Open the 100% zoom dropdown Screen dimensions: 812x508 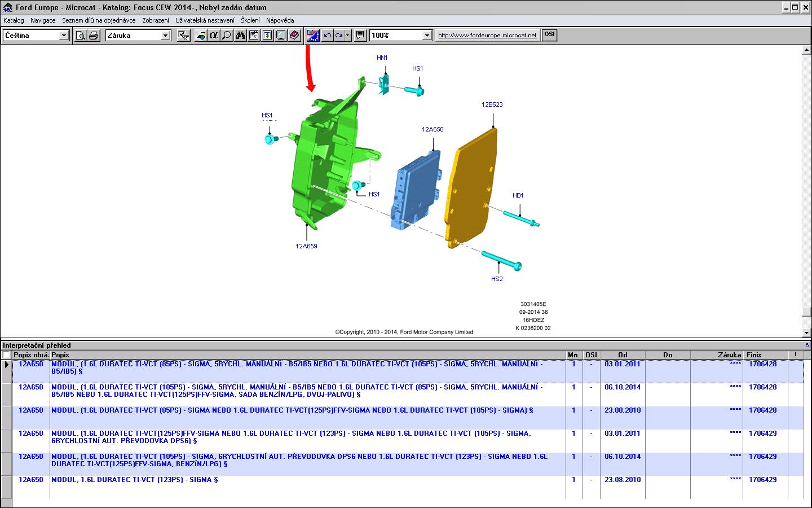[427, 36]
